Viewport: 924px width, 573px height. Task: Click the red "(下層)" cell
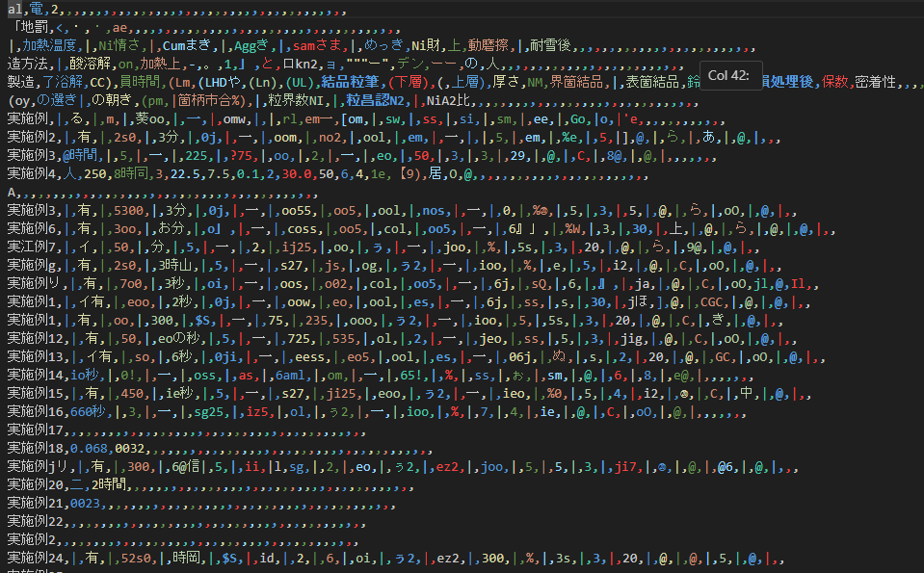click(408, 82)
